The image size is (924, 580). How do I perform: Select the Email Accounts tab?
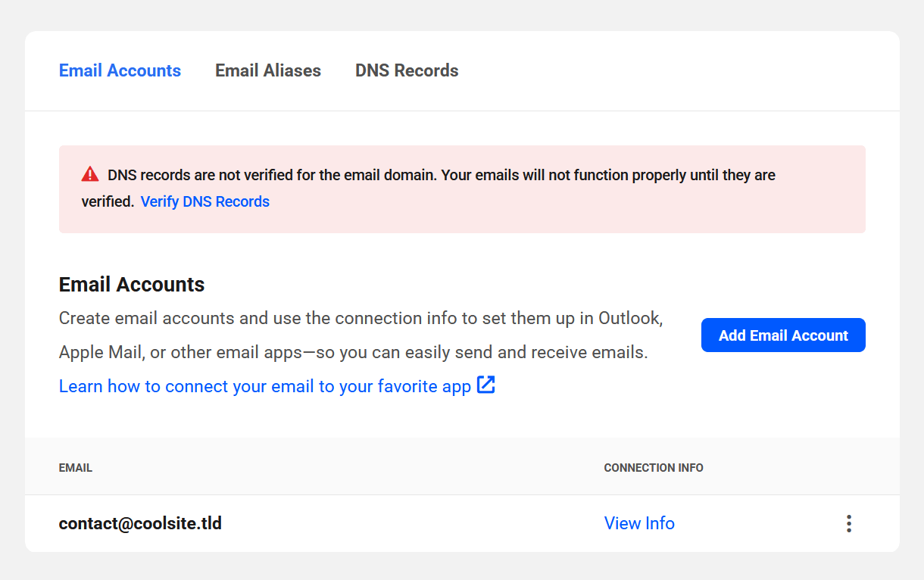click(x=120, y=70)
